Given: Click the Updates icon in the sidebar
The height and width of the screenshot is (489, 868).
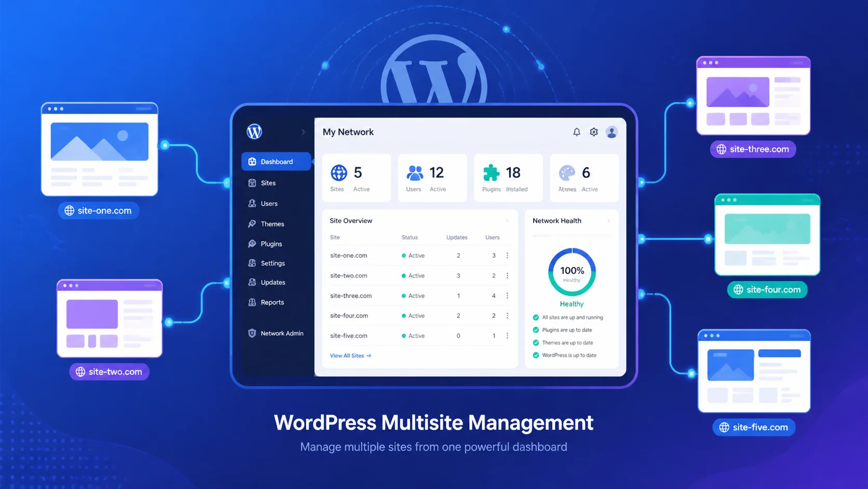Looking at the screenshot, I should tap(252, 282).
